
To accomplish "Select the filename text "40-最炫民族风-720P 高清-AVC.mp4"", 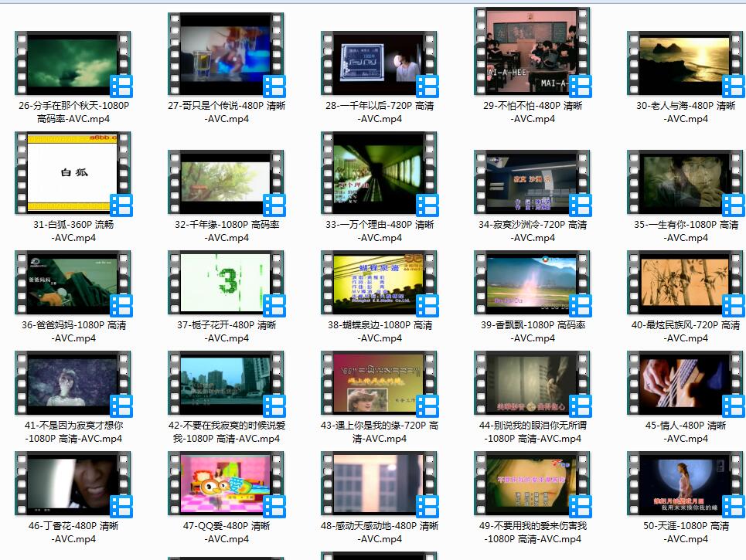I will coord(686,332).
